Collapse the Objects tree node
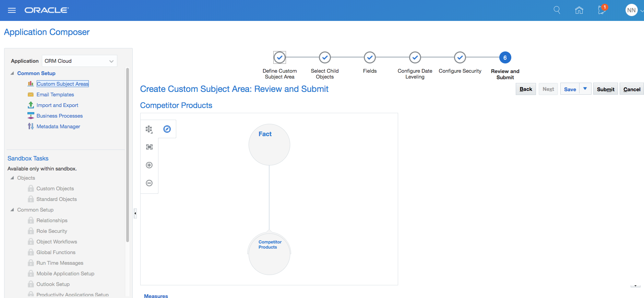644x298 pixels. (x=12, y=178)
